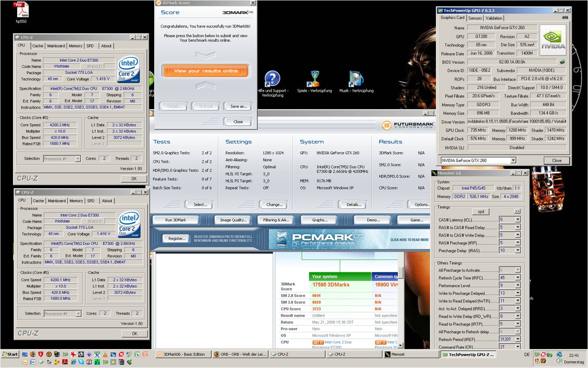Open Precharge Delay (tRAS) dropdown
Viewport: 588px width, 368px height.
click(518, 250)
